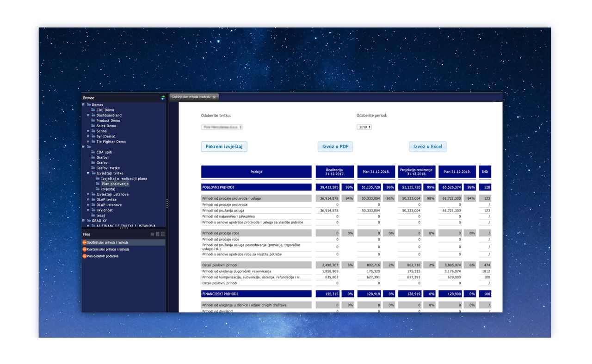Select the CDA upiti folder label
Screen dimensions: 592x364
(x=105, y=152)
